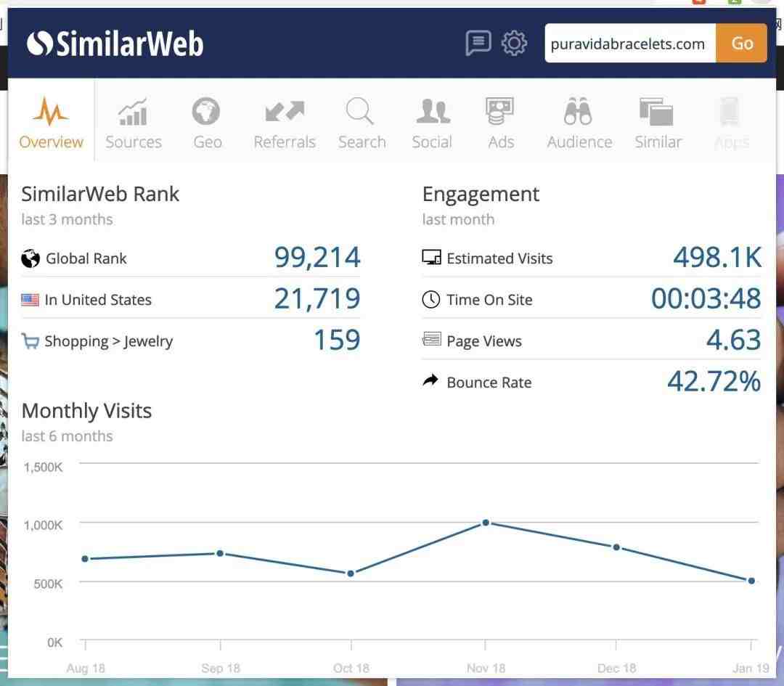Switch to the Social tab

point(432,123)
